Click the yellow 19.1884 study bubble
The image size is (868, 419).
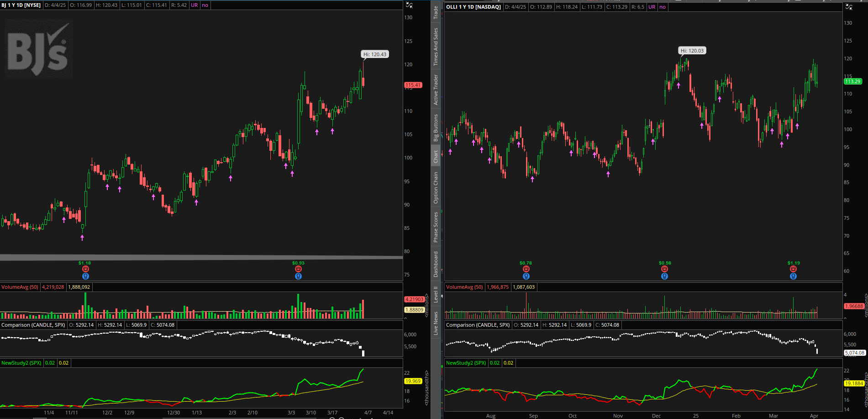point(854,383)
